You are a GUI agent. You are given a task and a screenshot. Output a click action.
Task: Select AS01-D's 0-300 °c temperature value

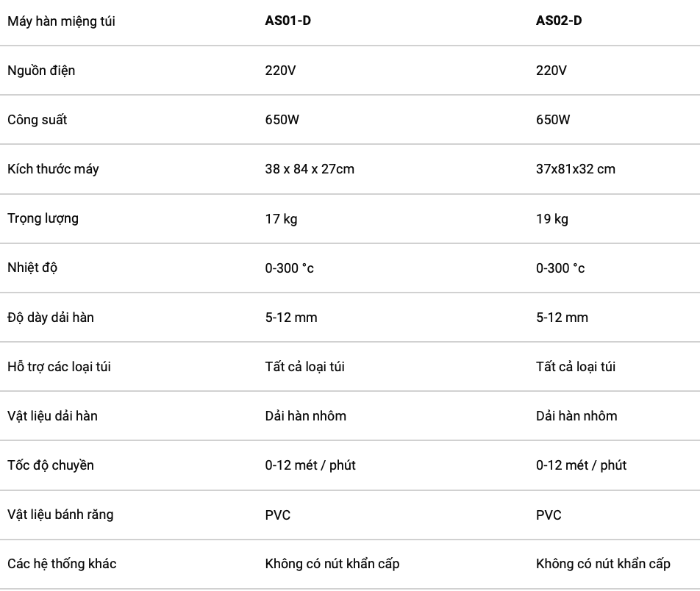pyautogui.click(x=289, y=268)
